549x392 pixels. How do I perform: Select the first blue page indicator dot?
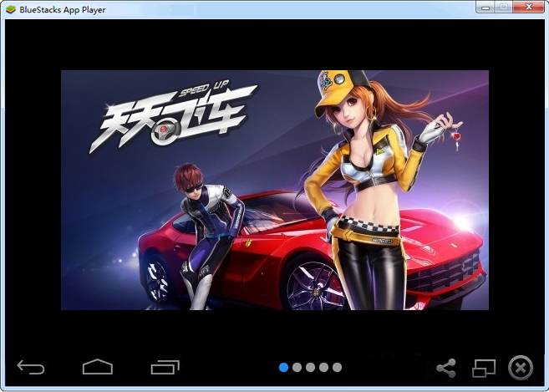284,367
